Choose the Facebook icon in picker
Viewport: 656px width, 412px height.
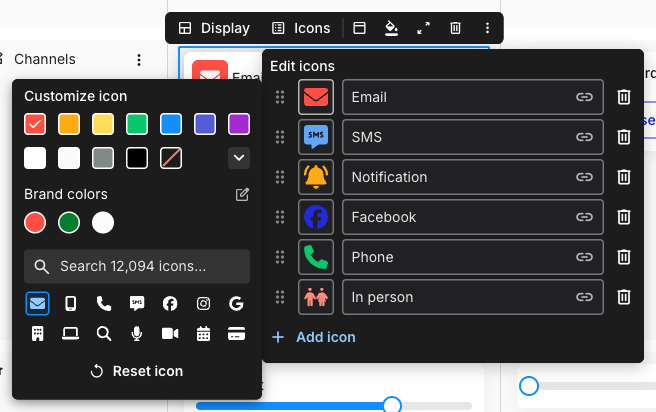tap(170, 303)
